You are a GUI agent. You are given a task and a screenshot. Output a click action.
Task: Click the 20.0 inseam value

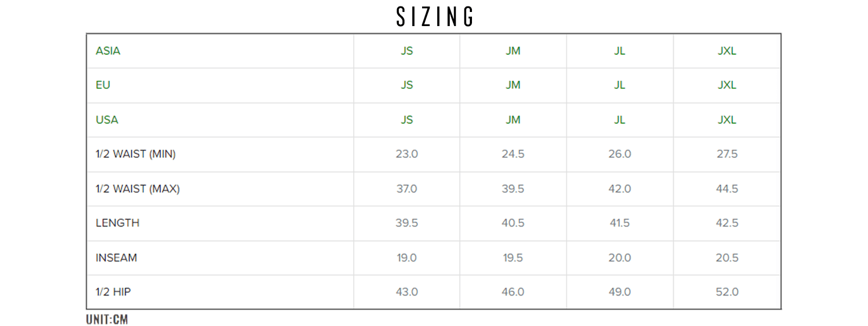pyautogui.click(x=620, y=258)
